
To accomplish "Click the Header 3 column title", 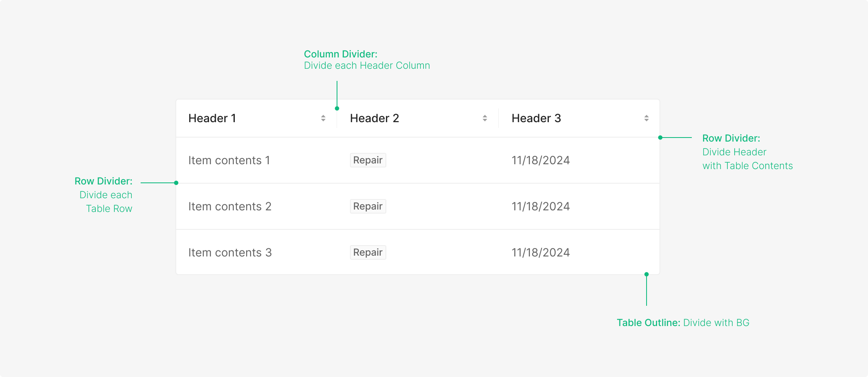I will (x=536, y=118).
